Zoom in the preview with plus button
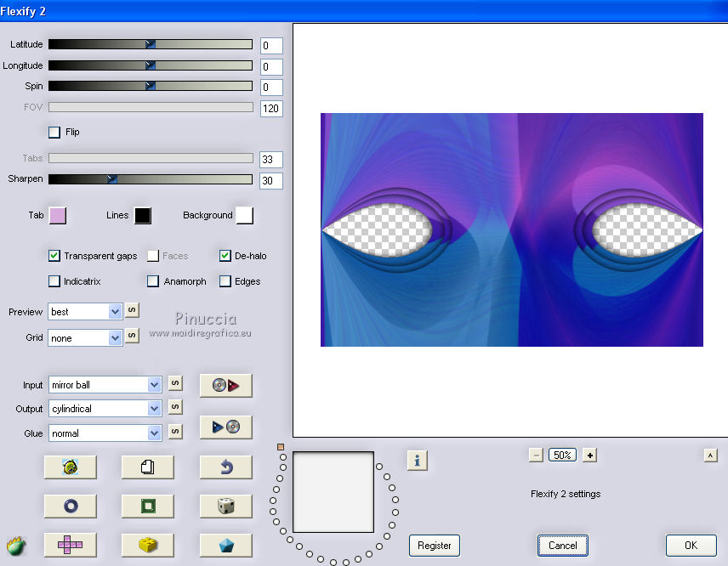 [x=589, y=456]
